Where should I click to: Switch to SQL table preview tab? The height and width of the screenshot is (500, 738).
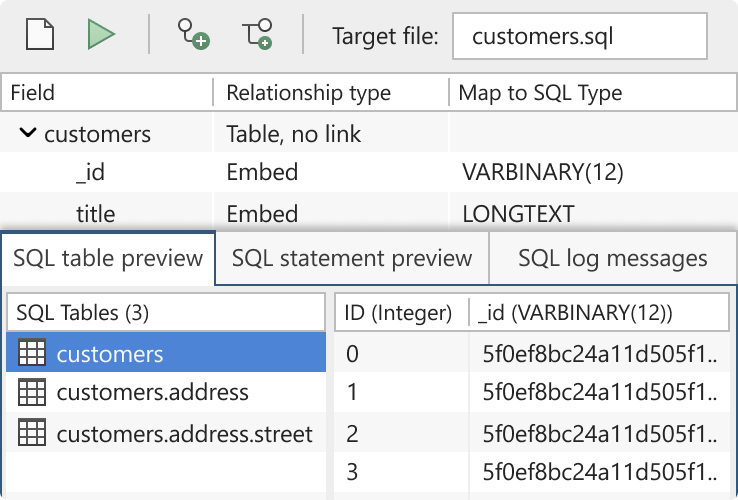point(108,258)
